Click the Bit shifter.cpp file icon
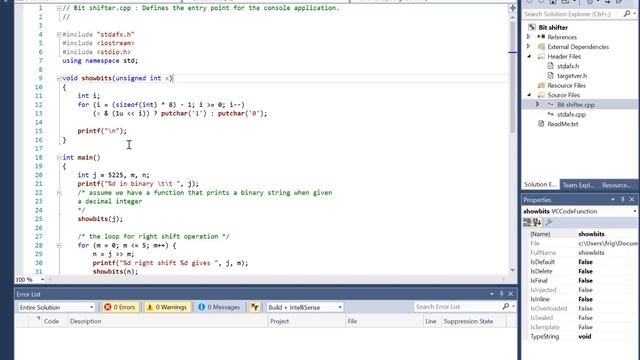640x360 pixels. coord(551,104)
